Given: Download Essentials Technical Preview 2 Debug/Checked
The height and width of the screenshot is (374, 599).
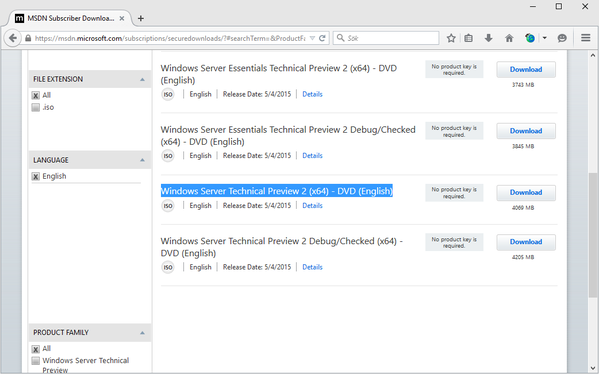Looking at the screenshot, I should click(526, 131).
